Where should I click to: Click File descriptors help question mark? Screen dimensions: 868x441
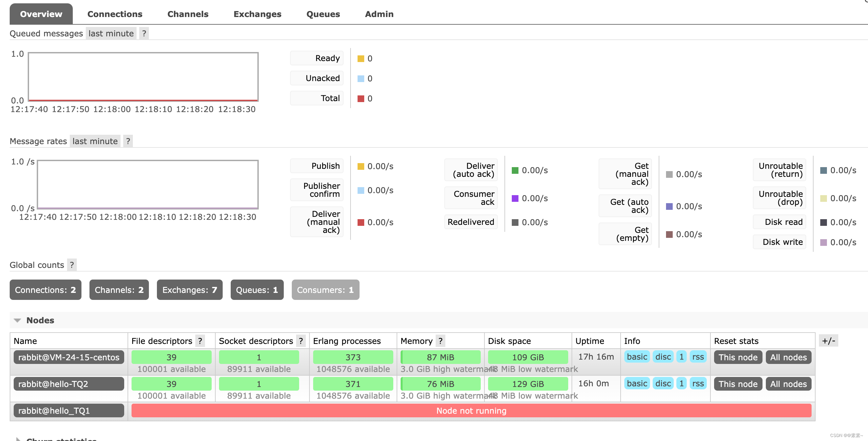point(200,341)
